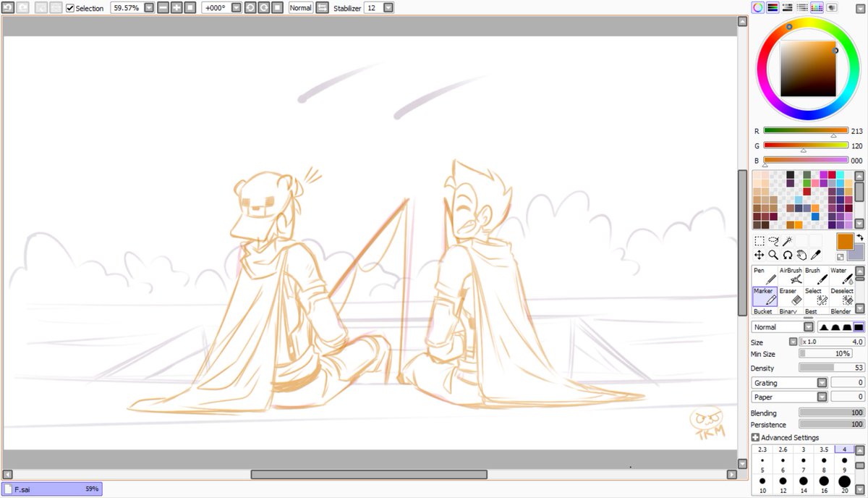Toggle the Scratchpad panel icon
Image resolution: width=868 pixels, height=498 pixels.
click(x=831, y=7)
